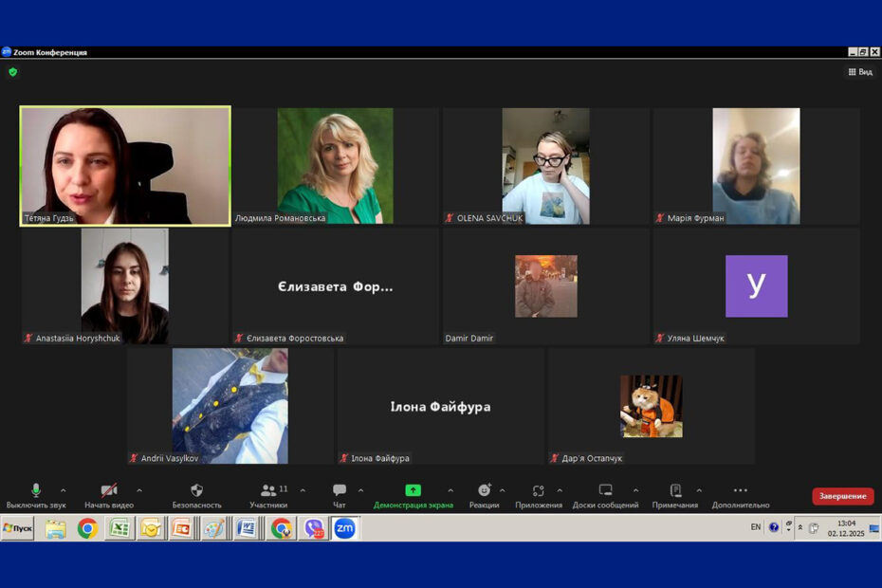Click the red Завершение end button
This screenshot has width=882, height=588.
pos(842,496)
